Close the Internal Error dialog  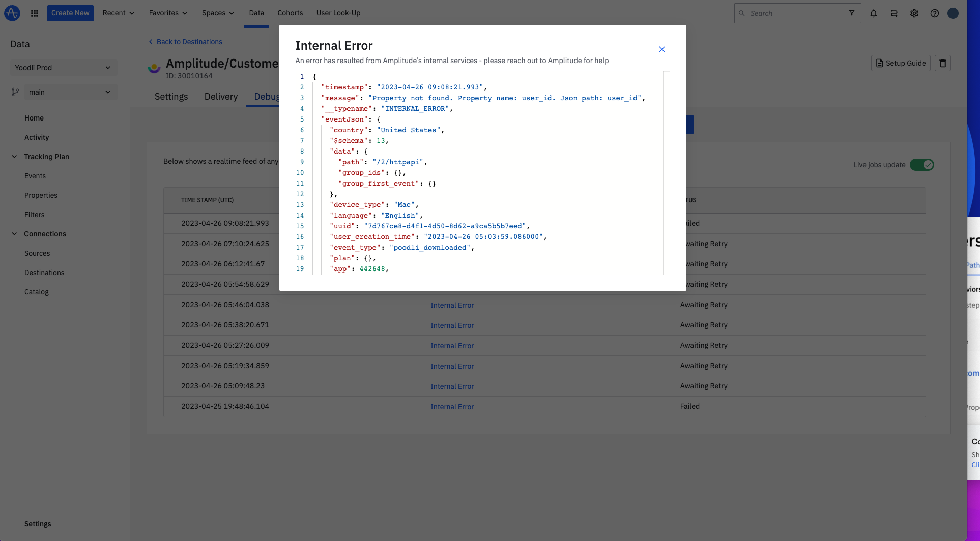(x=662, y=49)
